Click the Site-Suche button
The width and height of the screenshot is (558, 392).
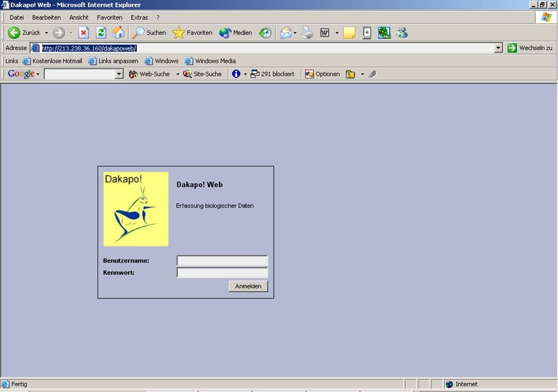tap(202, 74)
